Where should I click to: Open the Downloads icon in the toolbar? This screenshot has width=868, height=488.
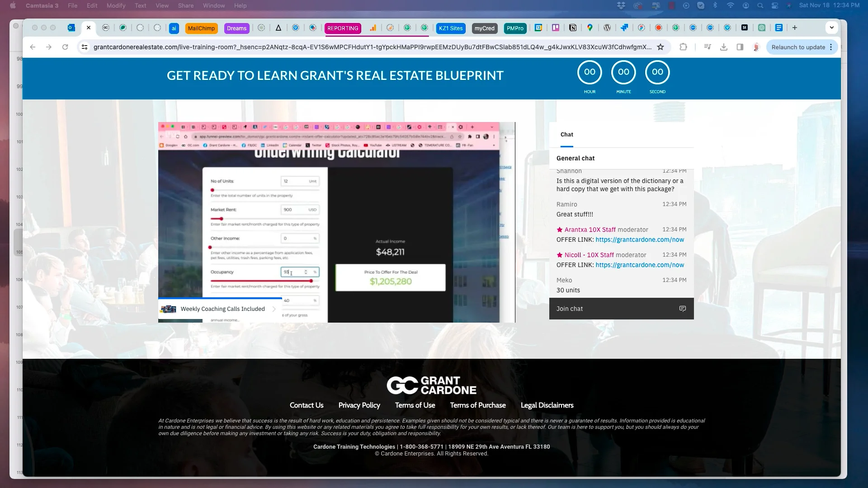[x=724, y=47]
